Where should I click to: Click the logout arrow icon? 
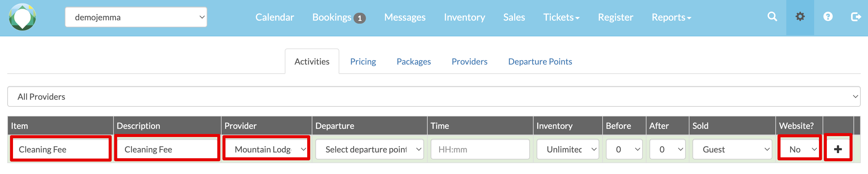pos(856,17)
